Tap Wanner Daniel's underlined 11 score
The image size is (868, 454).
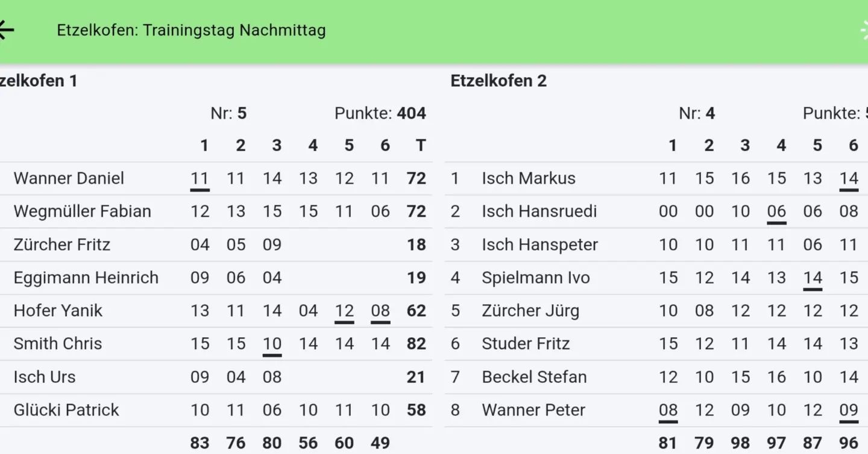[x=200, y=178]
